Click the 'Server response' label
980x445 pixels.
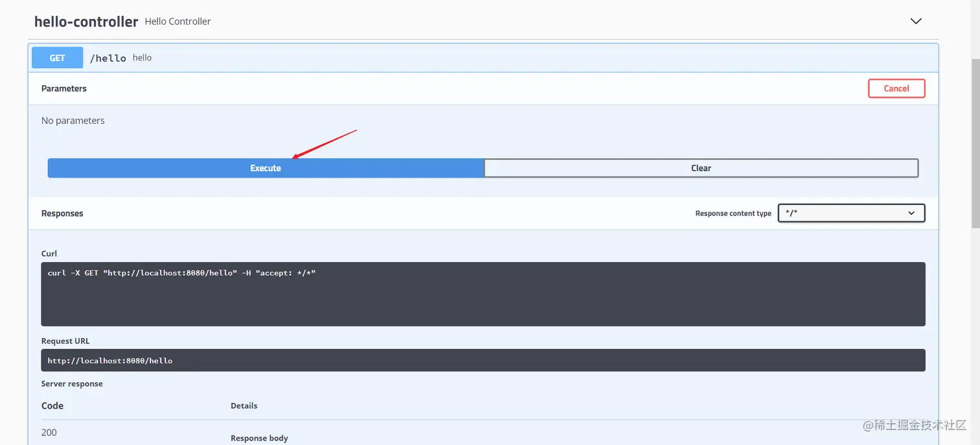coord(72,383)
